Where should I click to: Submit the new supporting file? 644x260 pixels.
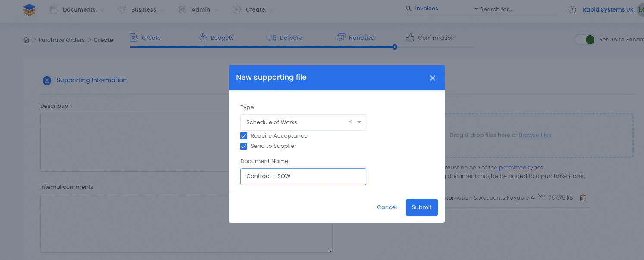pyautogui.click(x=422, y=207)
